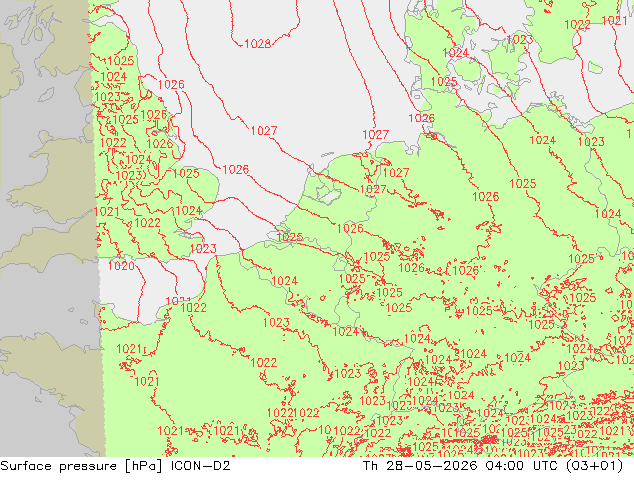This screenshot has width=634, height=490.
Task: Click the 'ICON-D2' model name label
Action: click(x=201, y=466)
